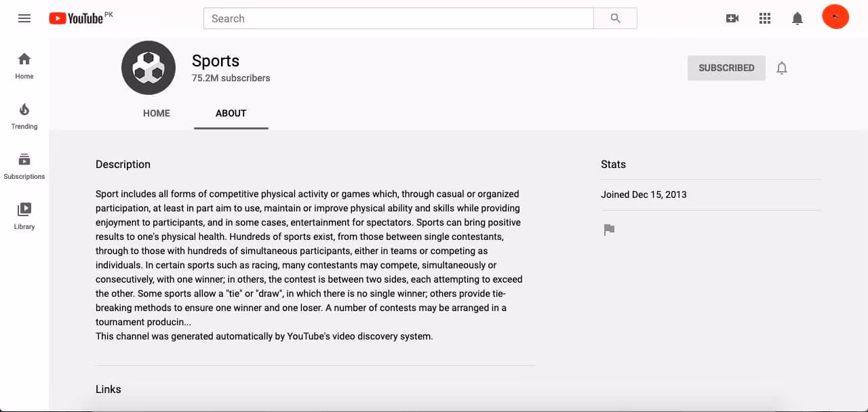Open Trending from the sidebar

(24, 116)
